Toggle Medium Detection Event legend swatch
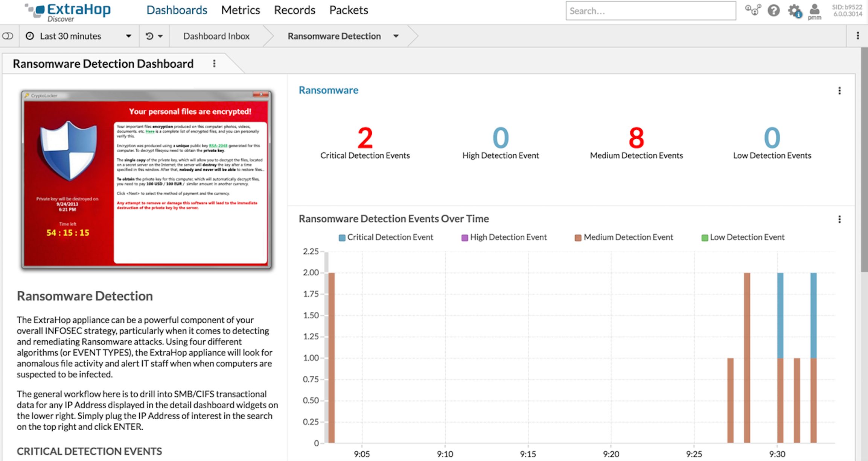The image size is (868, 461). tap(578, 238)
